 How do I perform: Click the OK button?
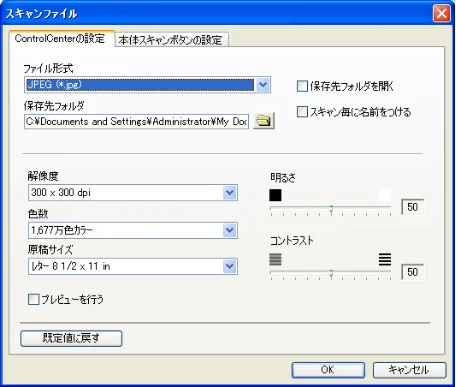[x=328, y=370]
